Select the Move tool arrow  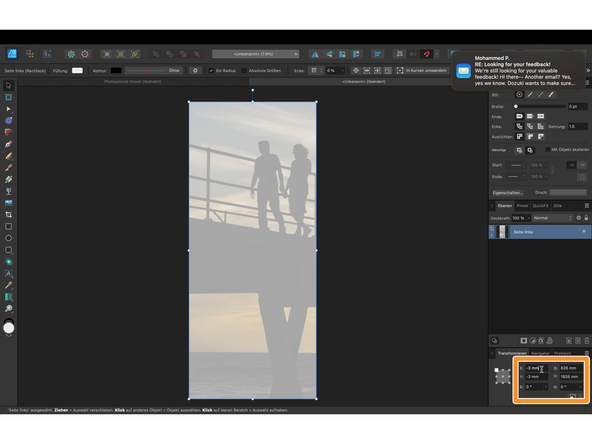point(8,85)
